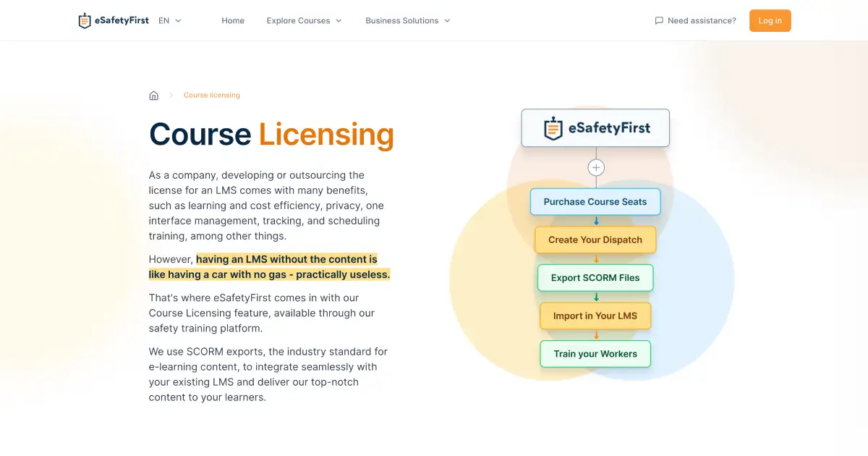The height and width of the screenshot is (456, 868).
Task: Click the eSafetyFirst logo atop the flowchart
Action: coord(595,127)
